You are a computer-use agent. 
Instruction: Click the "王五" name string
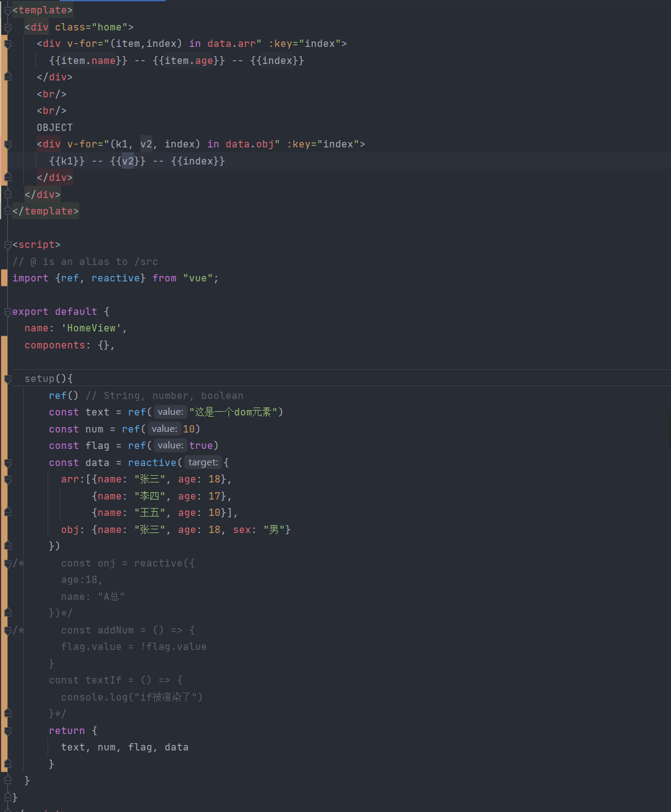tap(149, 513)
